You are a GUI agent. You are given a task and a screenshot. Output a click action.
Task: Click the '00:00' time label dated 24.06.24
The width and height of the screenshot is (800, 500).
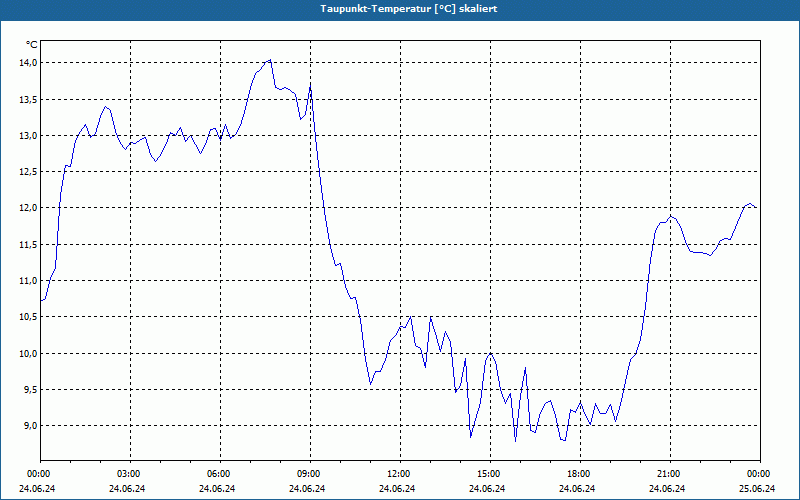(x=37, y=474)
